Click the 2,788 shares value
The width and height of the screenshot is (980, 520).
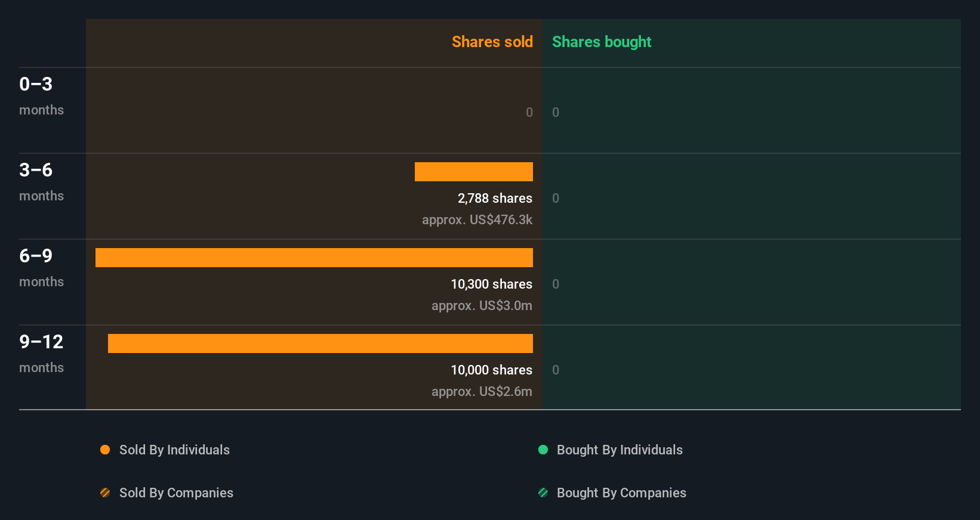click(495, 198)
